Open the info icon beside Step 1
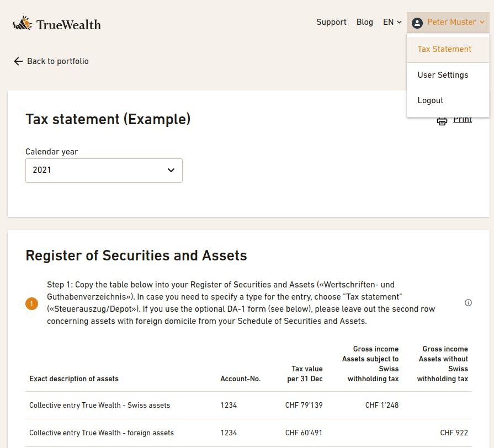This screenshot has width=494, height=448. point(468,302)
